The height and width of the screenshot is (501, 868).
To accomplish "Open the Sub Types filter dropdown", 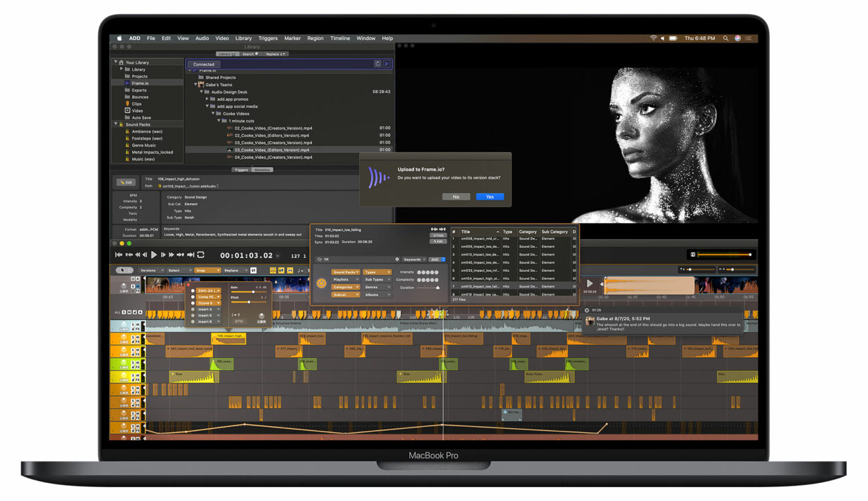I will (x=377, y=279).
